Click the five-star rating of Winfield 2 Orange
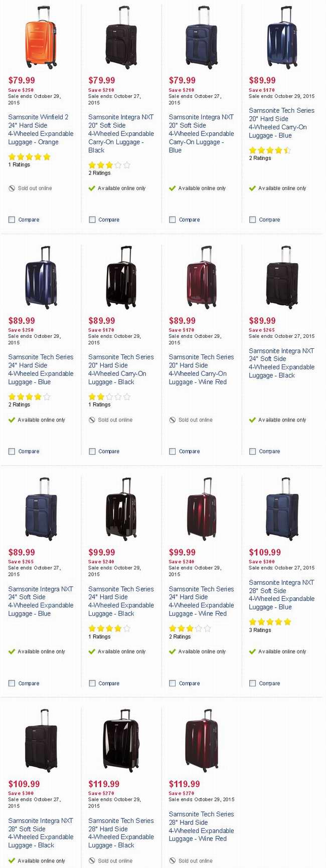The width and height of the screenshot is (326, 868). 30,157
